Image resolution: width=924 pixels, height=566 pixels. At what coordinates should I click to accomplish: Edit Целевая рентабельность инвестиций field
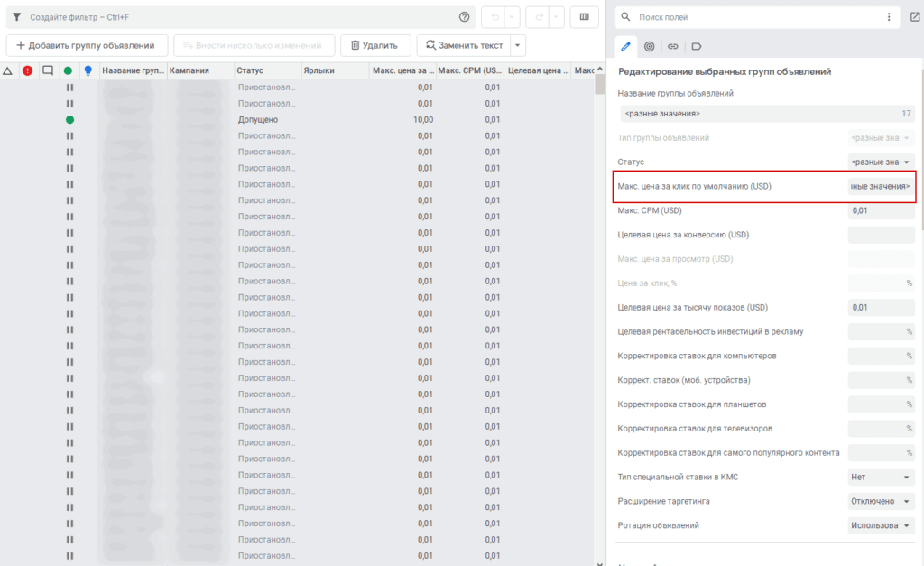881,331
